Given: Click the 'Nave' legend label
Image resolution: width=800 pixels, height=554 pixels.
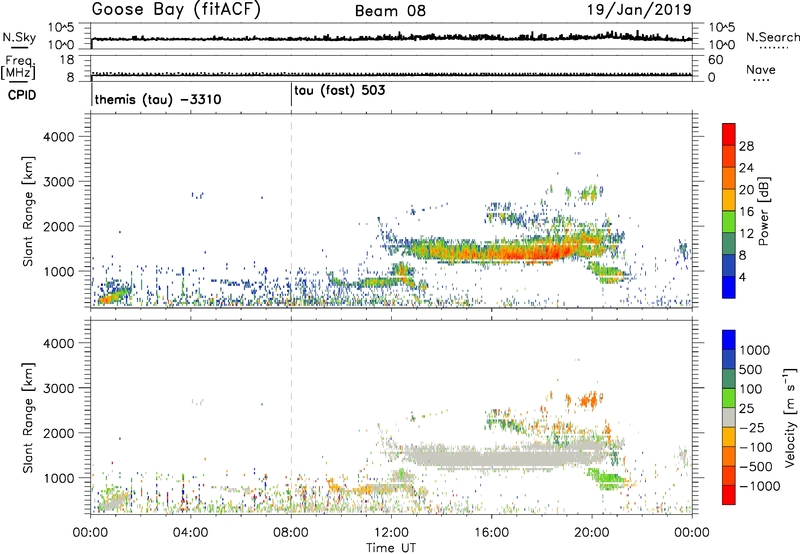Looking at the screenshot, I should pos(761,69).
